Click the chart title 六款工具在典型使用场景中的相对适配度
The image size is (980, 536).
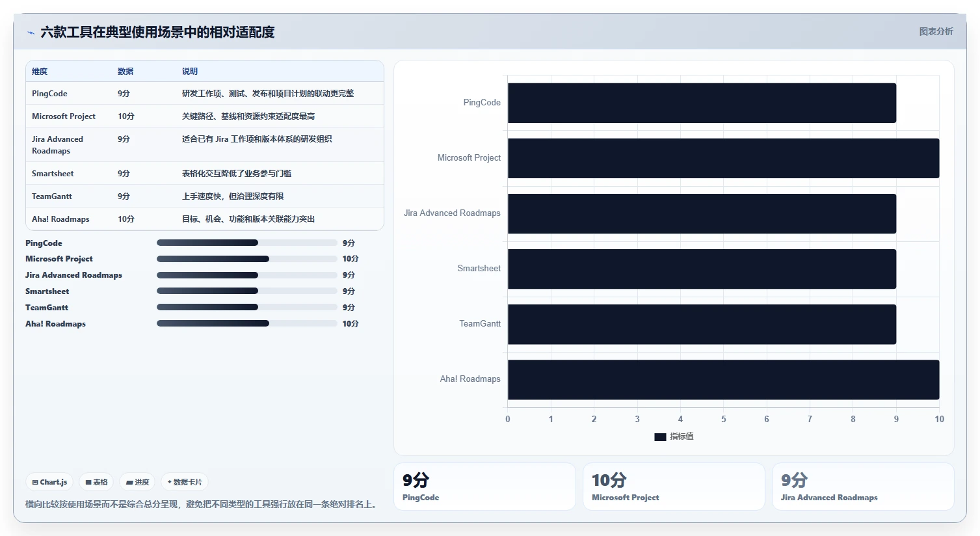coord(157,32)
